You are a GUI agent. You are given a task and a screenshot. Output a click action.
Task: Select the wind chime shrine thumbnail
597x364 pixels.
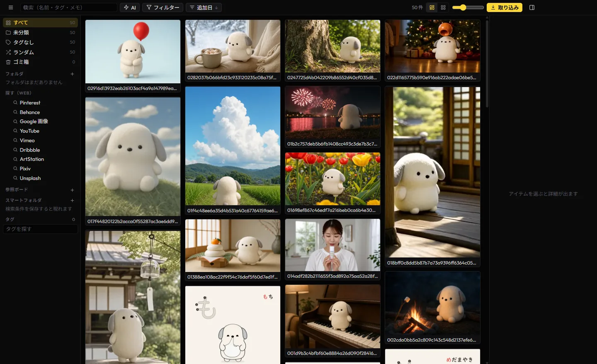coord(133,297)
